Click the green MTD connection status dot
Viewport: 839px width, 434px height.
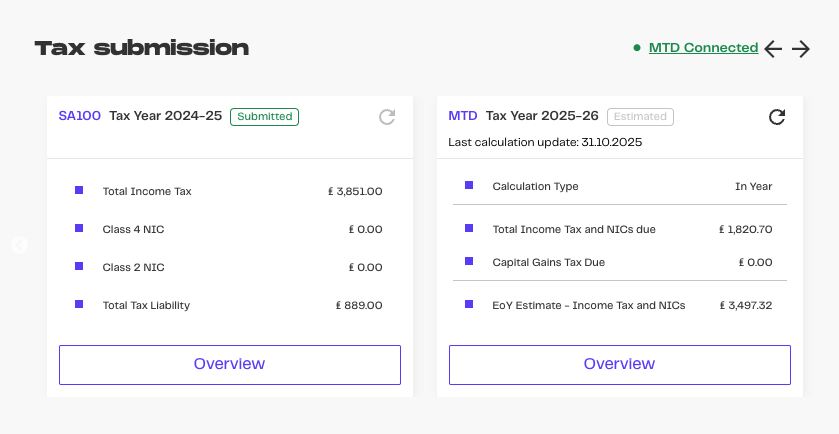click(637, 47)
